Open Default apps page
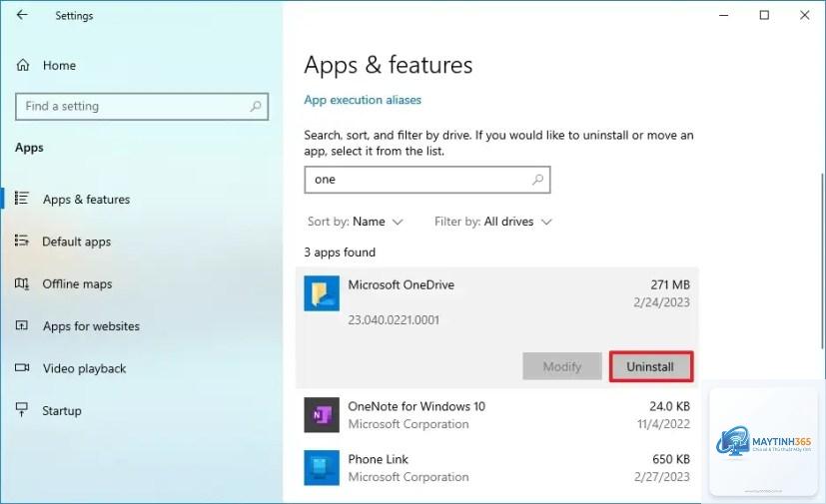826x504 pixels. [x=76, y=242]
